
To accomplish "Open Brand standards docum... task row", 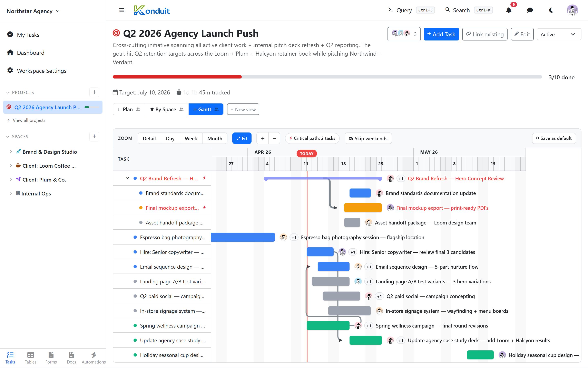I will point(162,193).
